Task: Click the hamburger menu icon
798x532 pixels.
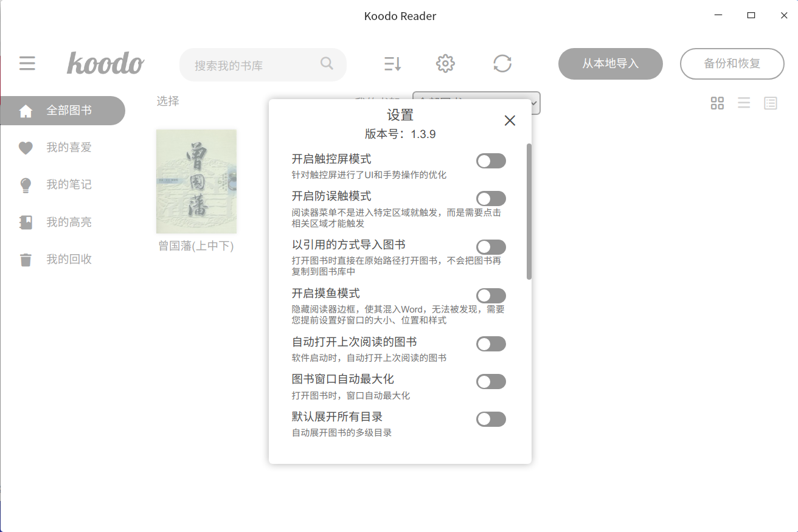Action: (x=27, y=63)
